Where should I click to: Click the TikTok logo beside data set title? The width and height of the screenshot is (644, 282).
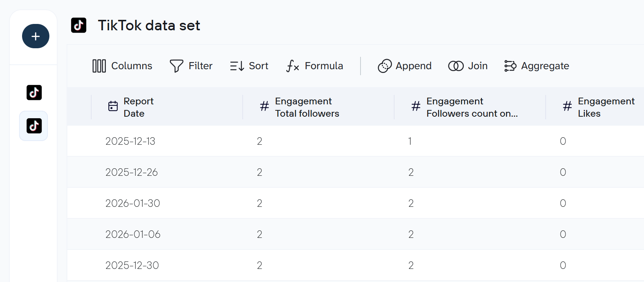pos(79,25)
